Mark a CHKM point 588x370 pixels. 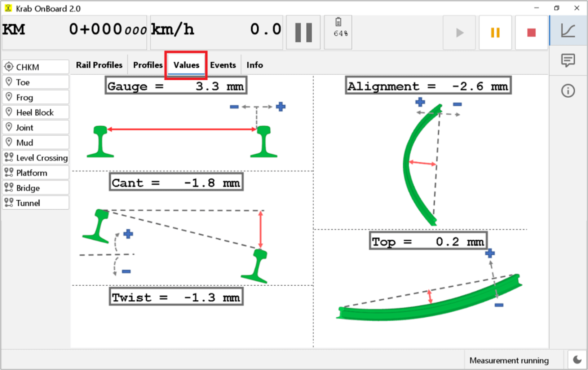(x=36, y=67)
